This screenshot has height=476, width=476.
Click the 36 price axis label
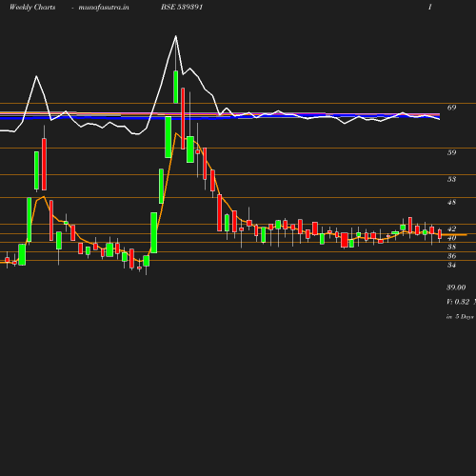pos(451,256)
